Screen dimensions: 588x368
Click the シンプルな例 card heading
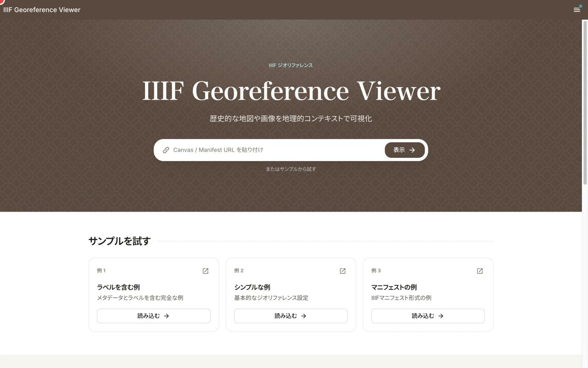tap(252, 287)
